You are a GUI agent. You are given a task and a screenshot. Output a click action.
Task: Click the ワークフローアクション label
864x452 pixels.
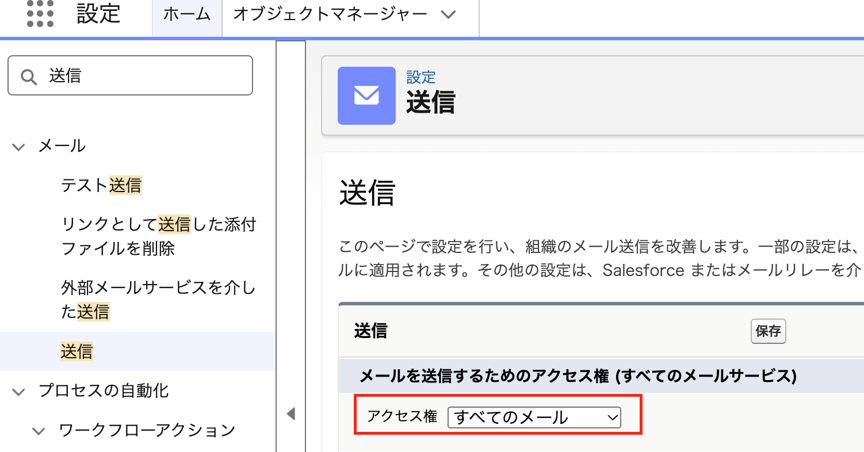[147, 430]
